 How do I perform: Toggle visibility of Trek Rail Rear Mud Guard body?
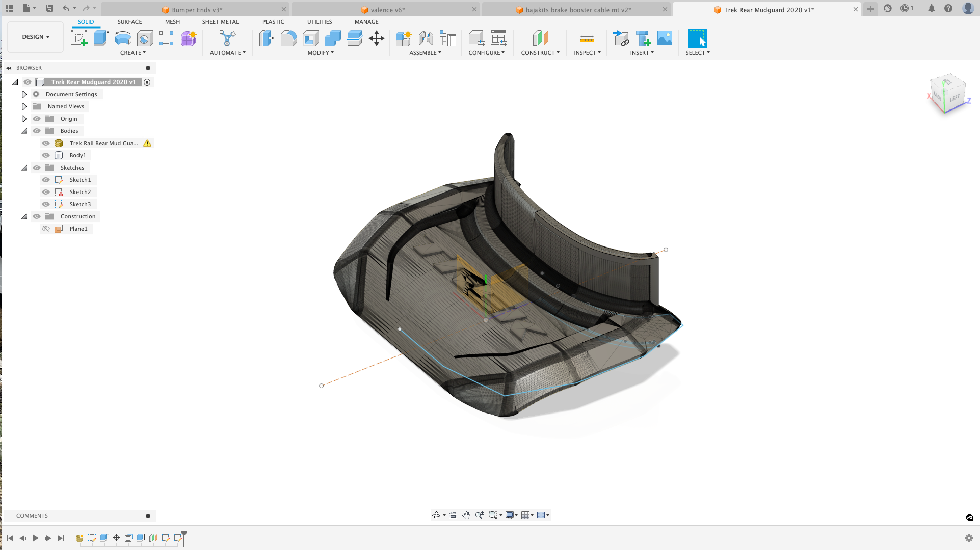click(46, 143)
